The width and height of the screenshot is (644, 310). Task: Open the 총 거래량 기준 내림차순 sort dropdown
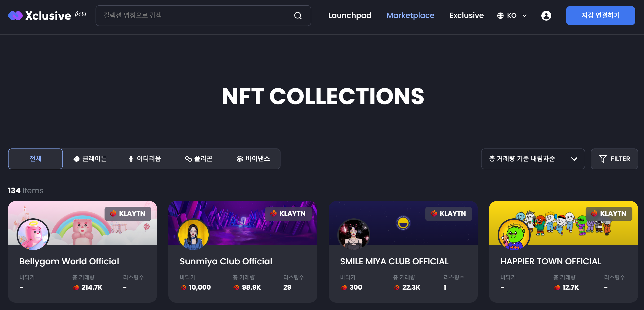533,159
